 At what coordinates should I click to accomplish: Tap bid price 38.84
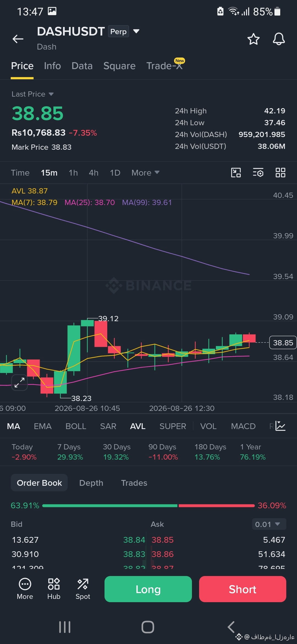pyautogui.click(x=134, y=540)
